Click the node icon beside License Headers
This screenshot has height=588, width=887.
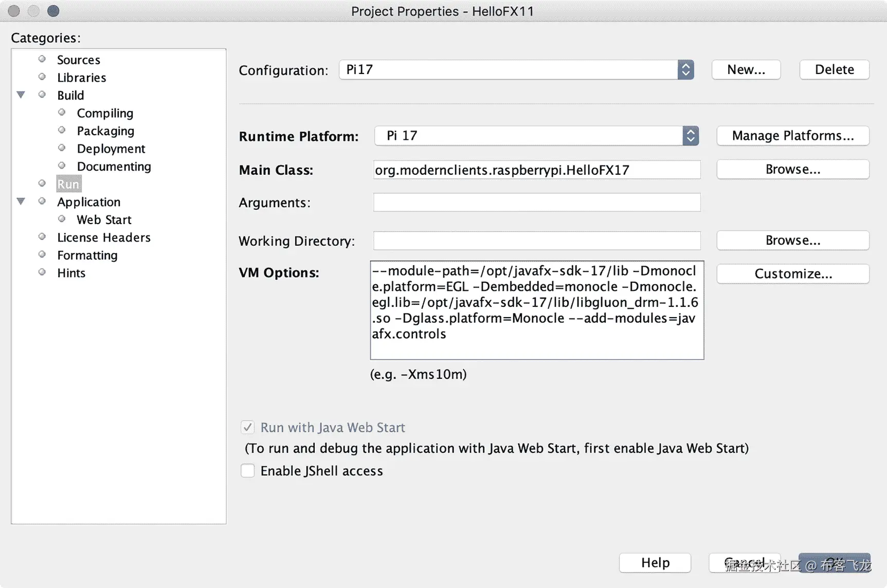42,237
